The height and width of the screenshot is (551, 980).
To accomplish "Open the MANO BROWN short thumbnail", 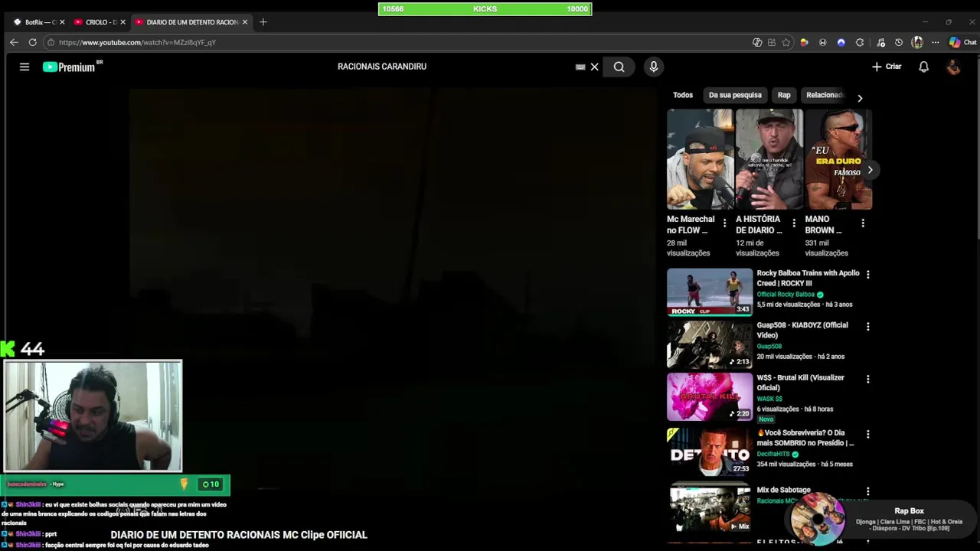I will click(838, 159).
